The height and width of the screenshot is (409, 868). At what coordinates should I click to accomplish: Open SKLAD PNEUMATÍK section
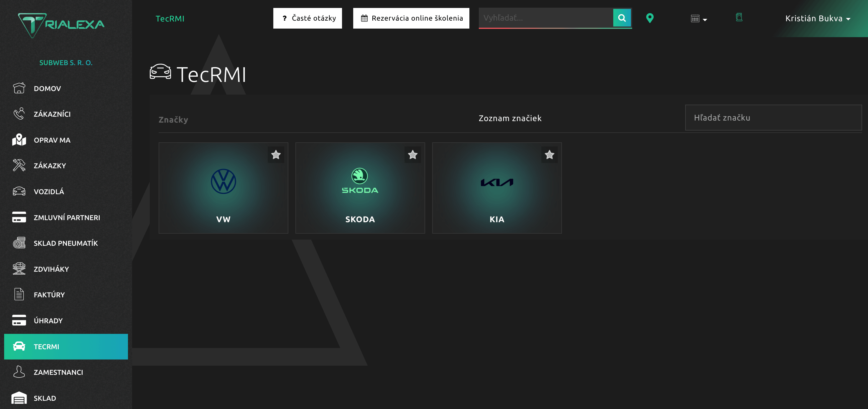pos(66,243)
